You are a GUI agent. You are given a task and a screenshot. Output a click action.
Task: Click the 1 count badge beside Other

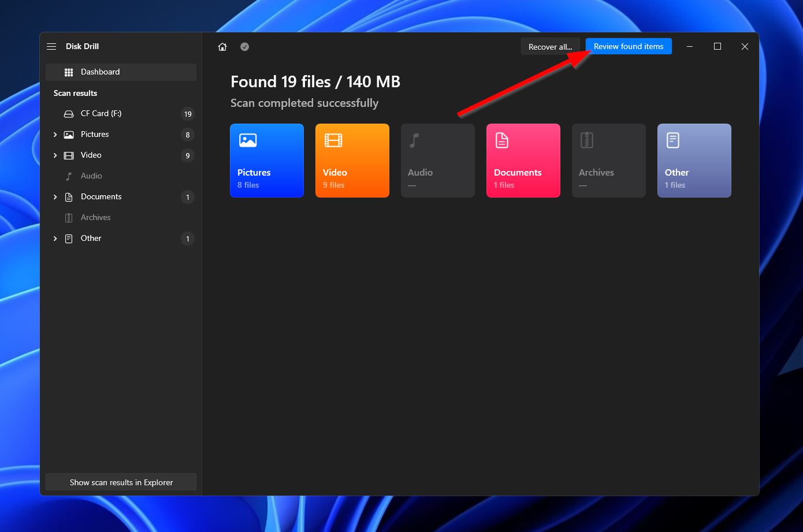188,239
